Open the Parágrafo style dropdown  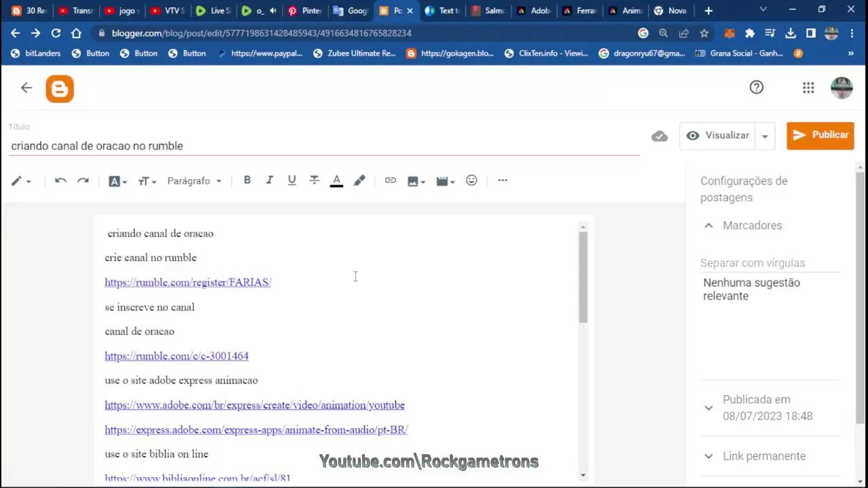pyautogui.click(x=194, y=181)
